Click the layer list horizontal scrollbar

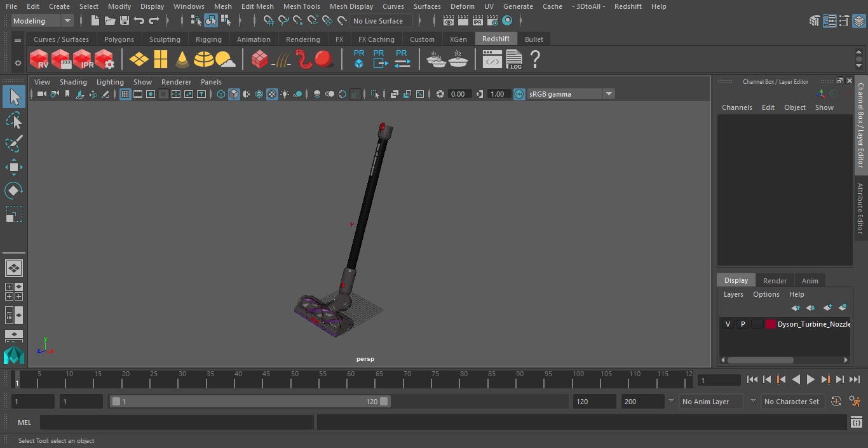click(761, 360)
